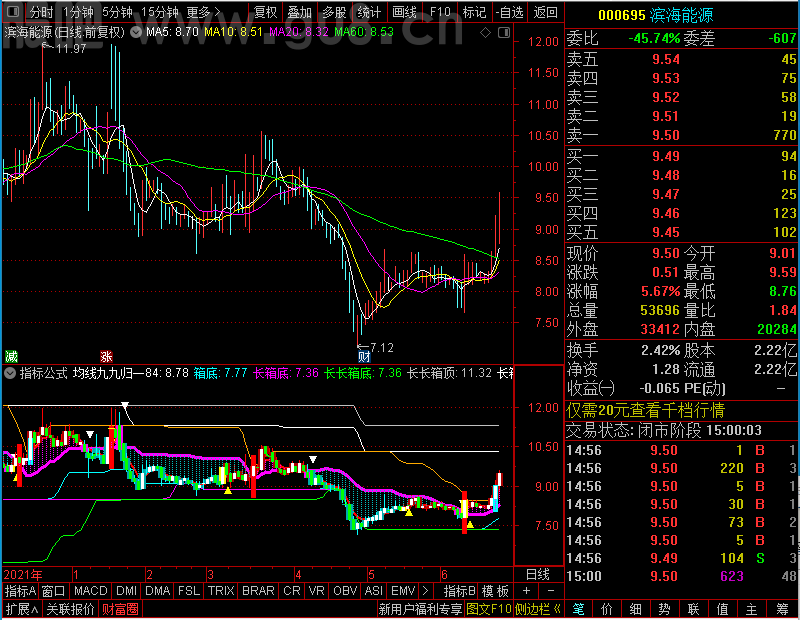Open the 画线 drawing tool

[404, 12]
